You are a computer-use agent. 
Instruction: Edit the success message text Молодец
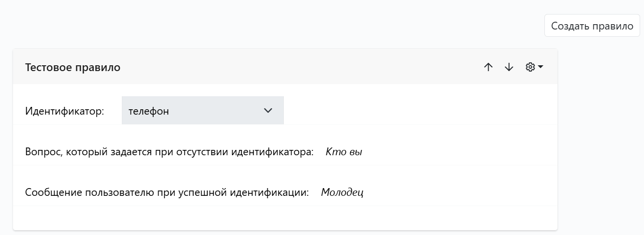point(342,192)
